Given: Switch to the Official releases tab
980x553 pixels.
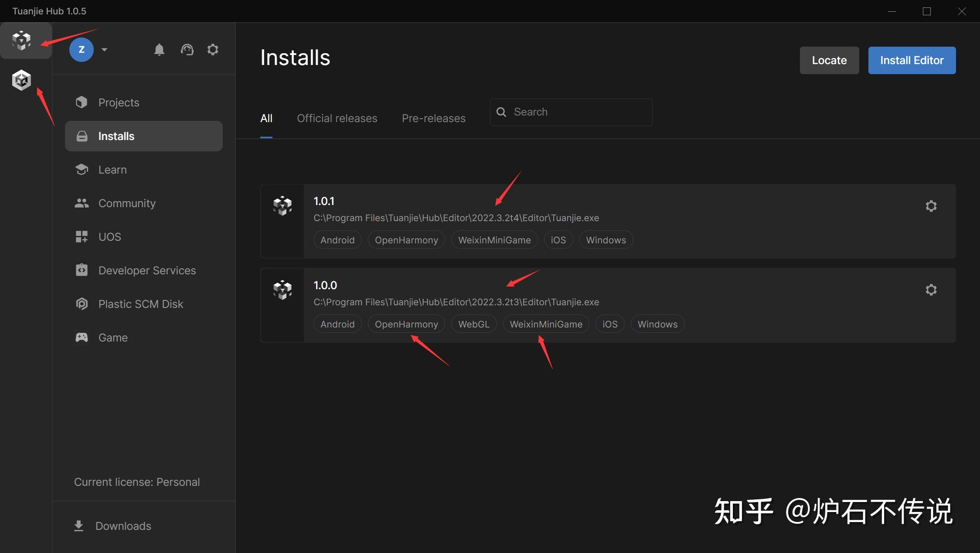Looking at the screenshot, I should pos(337,118).
